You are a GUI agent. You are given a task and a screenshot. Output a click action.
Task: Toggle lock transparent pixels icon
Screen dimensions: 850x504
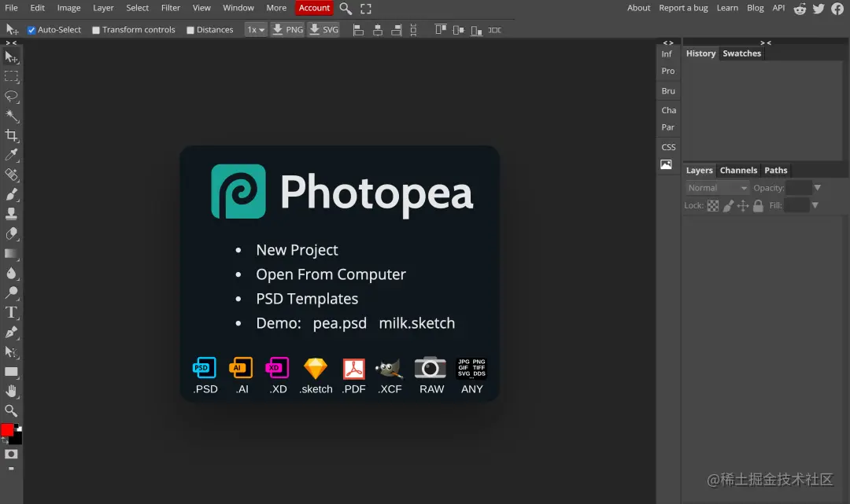coord(713,206)
